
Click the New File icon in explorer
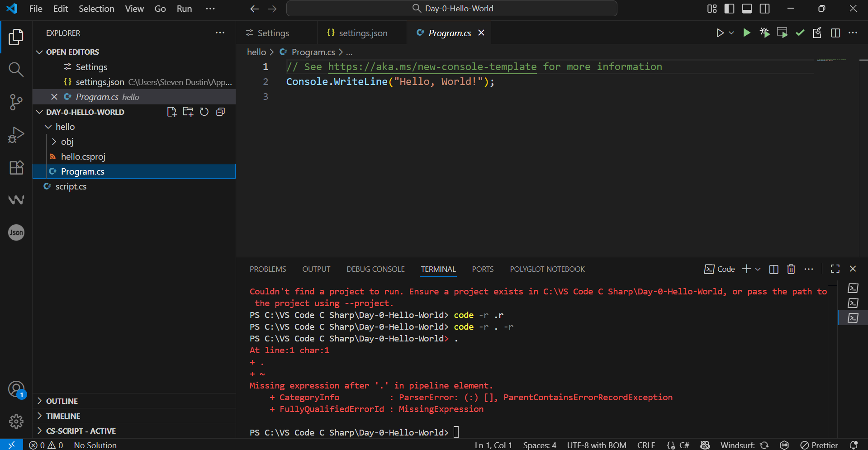click(x=171, y=112)
